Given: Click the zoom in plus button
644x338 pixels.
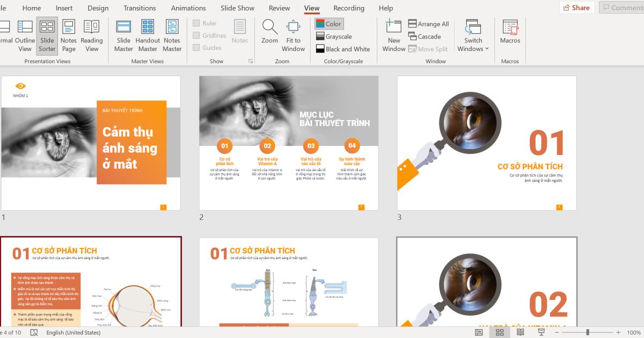Looking at the screenshot, I should pyautogui.click(x=618, y=333).
